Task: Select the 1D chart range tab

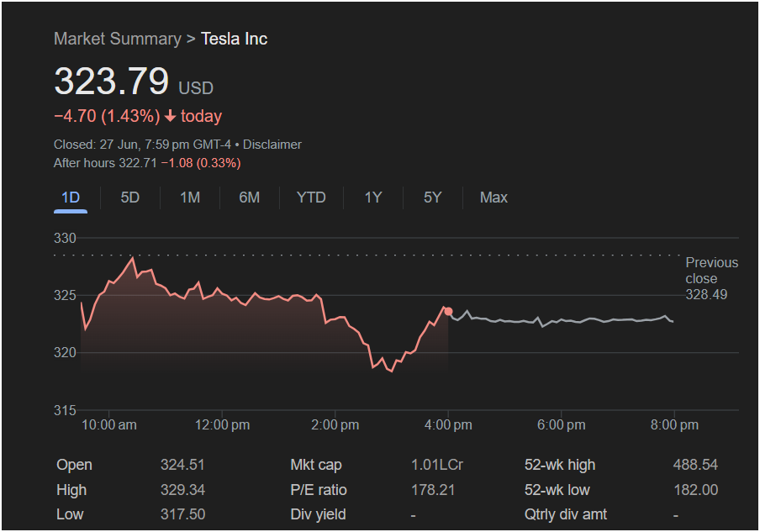Action: click(71, 198)
